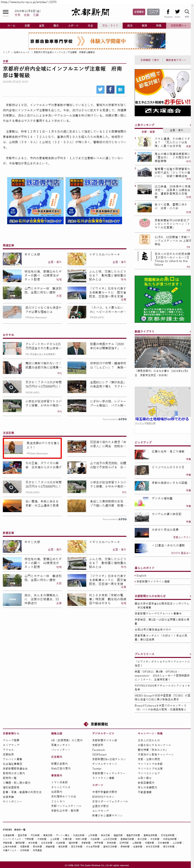The width and height of the screenshot is (194, 868).
Task: Open the hamburger menu icon
Action: [x=5, y=12]
